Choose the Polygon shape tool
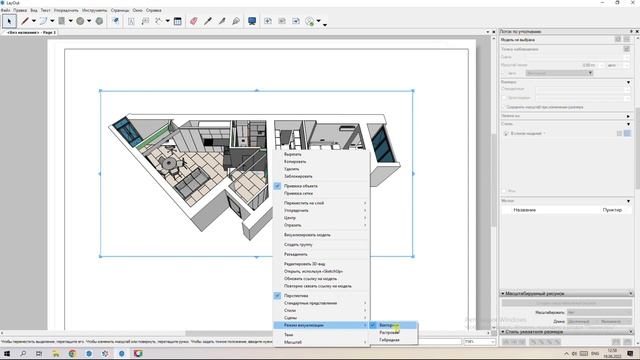The width and height of the screenshot is (640, 360). (x=99, y=21)
